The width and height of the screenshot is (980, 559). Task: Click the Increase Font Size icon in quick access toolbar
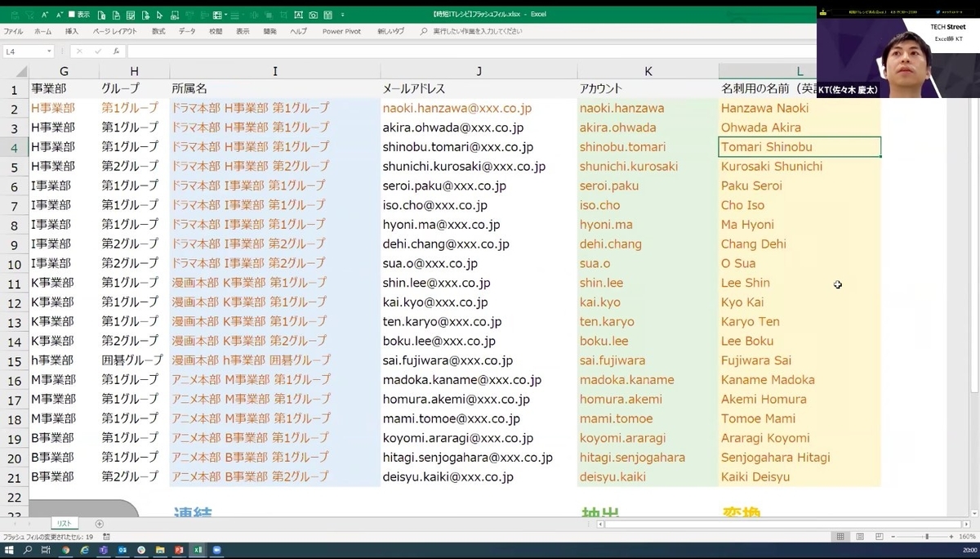[45, 15]
